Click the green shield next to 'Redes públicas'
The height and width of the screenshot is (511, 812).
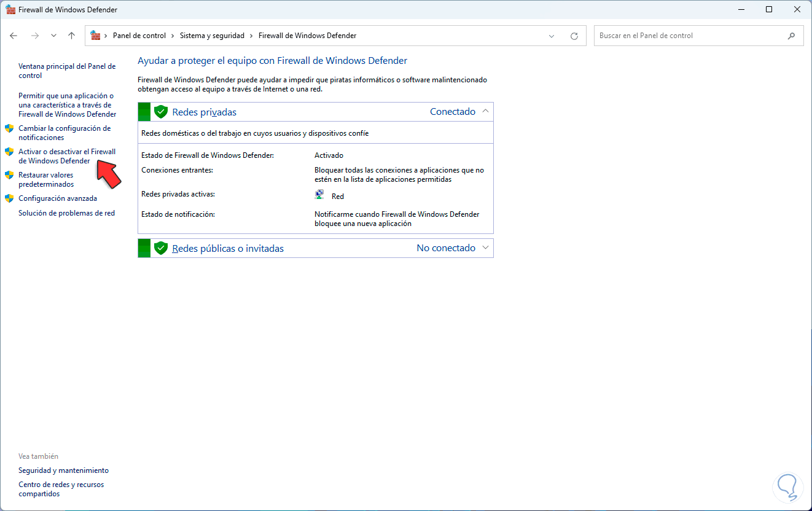coord(161,248)
